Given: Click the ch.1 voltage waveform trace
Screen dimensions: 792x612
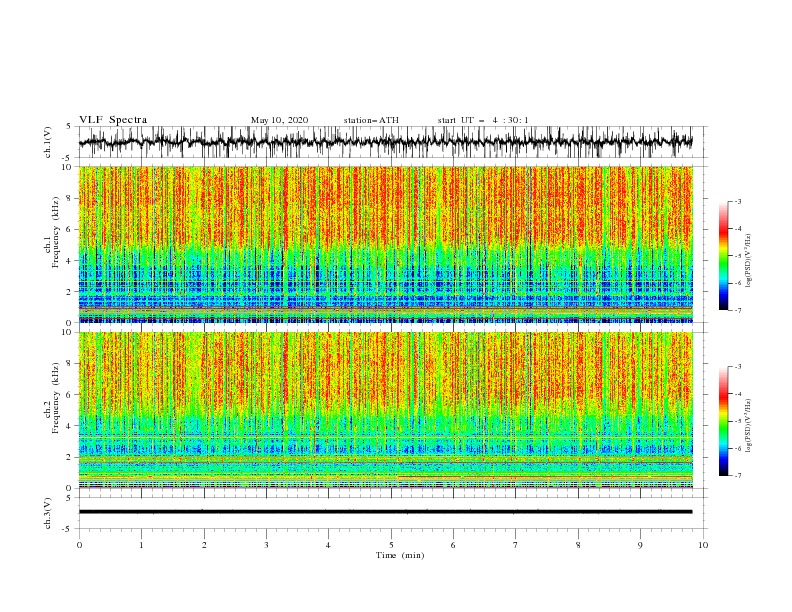Looking at the screenshot, I should point(385,142).
